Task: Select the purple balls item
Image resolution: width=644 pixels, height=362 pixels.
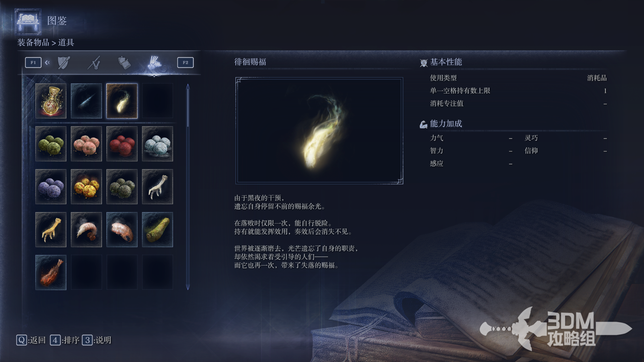Action: (51, 187)
